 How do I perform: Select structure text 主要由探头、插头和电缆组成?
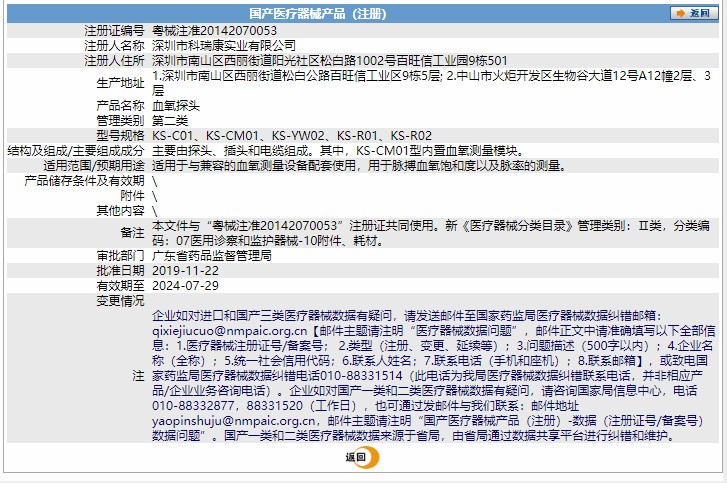pos(230,151)
